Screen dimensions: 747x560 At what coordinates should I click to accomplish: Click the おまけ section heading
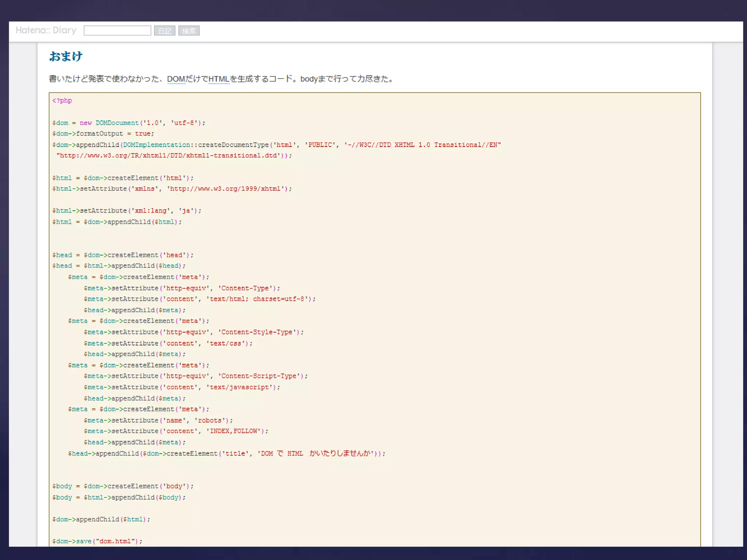click(66, 57)
